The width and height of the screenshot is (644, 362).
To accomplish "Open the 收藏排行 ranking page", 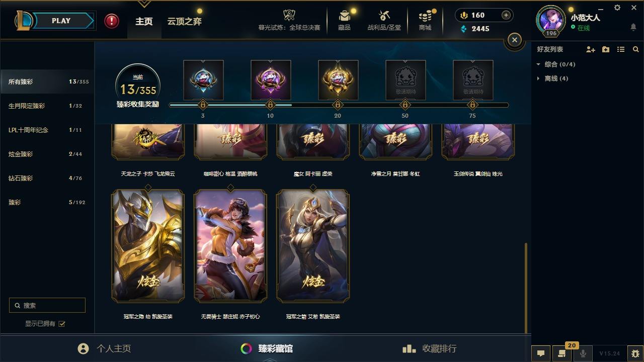I will point(429,348).
